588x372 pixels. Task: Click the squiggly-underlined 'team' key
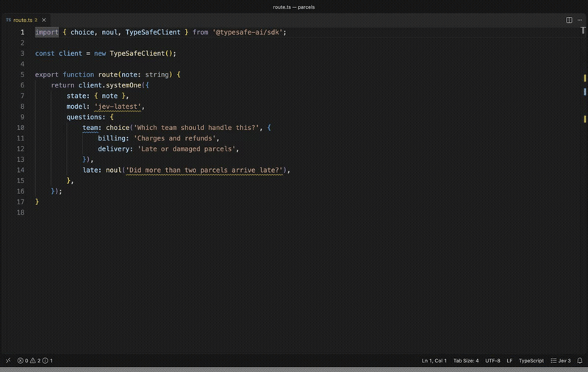pyautogui.click(x=90, y=127)
